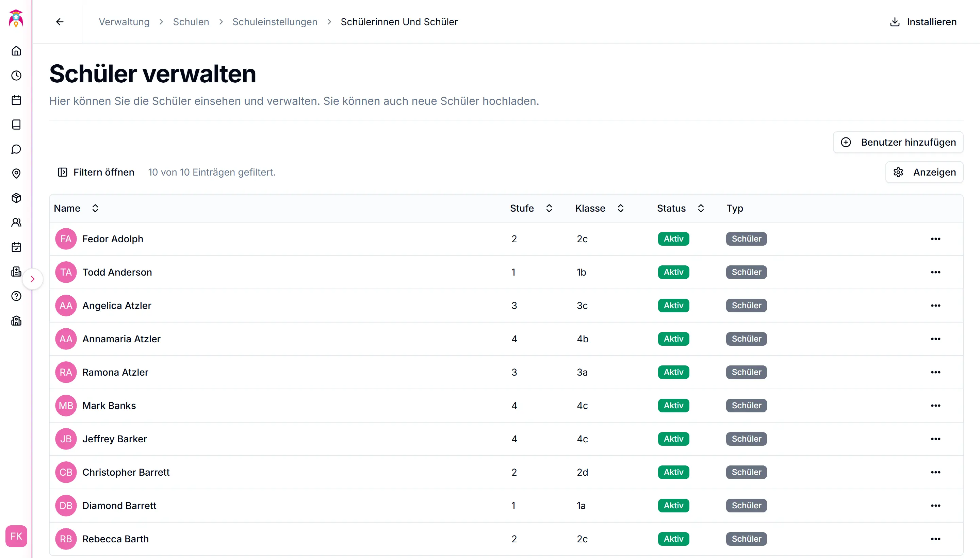The image size is (980, 558).
Task: Sort table by Name column
Action: [95, 208]
